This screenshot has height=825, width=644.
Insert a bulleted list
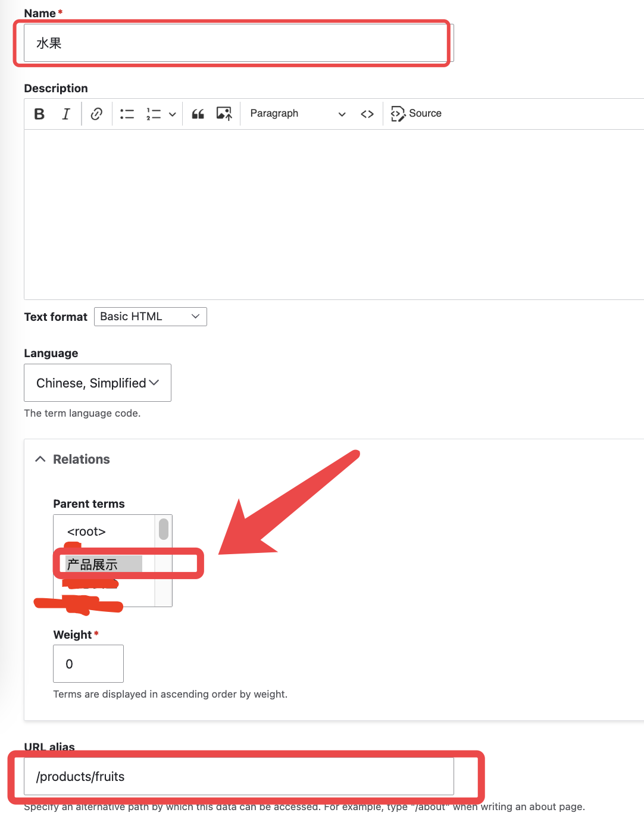tap(127, 114)
